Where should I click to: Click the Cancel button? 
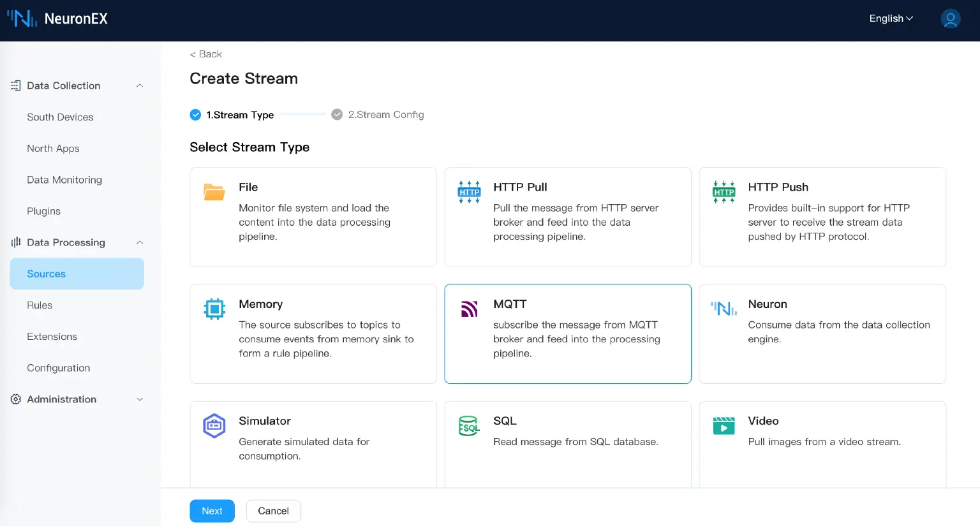click(x=273, y=511)
